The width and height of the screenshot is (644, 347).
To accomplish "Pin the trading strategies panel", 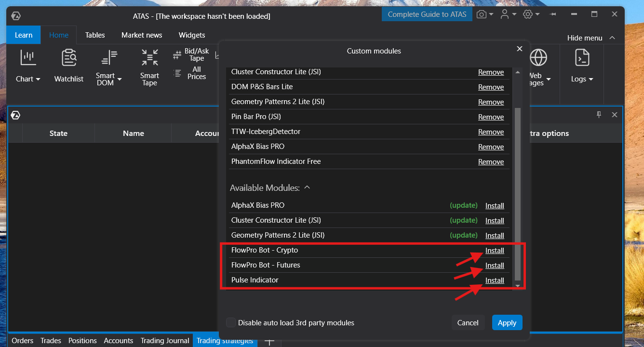I will (x=599, y=115).
